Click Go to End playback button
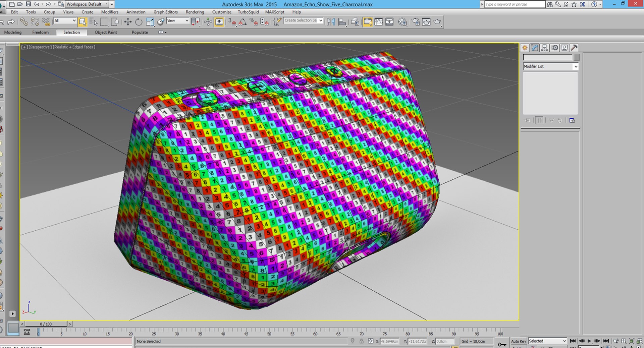The height and width of the screenshot is (348, 644). click(606, 341)
